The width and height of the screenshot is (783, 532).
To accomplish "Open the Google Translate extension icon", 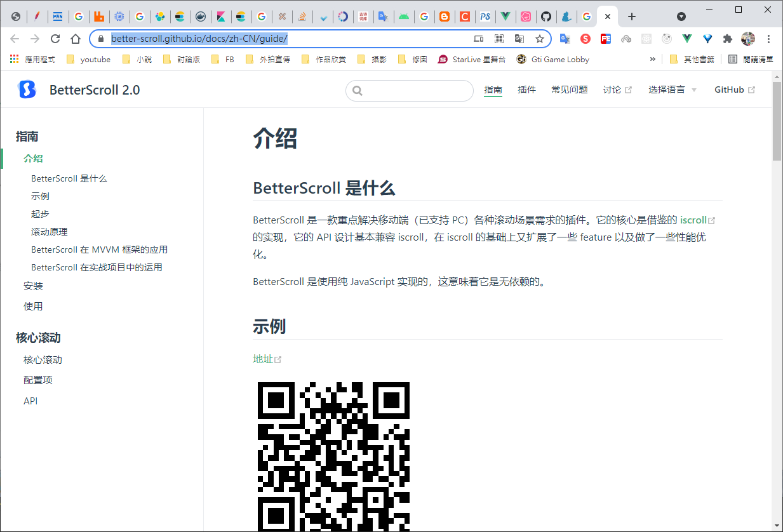I will (x=565, y=39).
